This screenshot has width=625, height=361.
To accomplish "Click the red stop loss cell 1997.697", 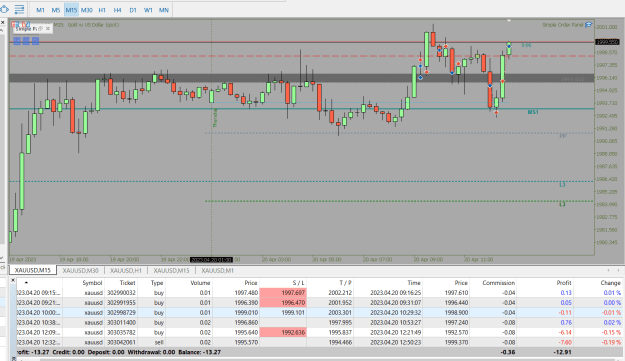I will click(283, 292).
